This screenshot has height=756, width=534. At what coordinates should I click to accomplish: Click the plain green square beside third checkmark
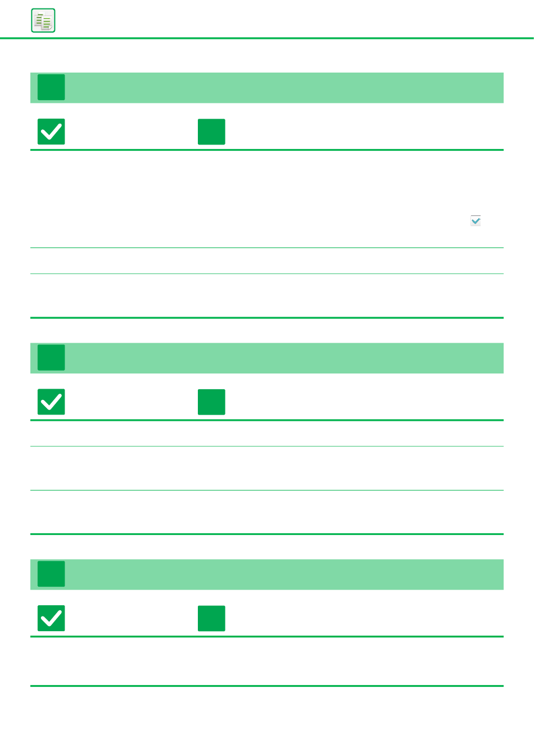[211, 618]
